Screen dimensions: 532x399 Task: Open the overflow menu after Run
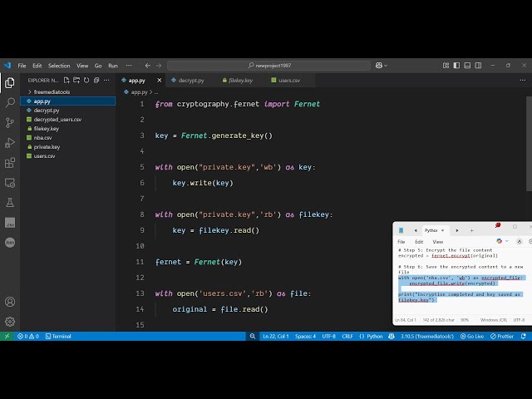pyautogui.click(x=129, y=66)
